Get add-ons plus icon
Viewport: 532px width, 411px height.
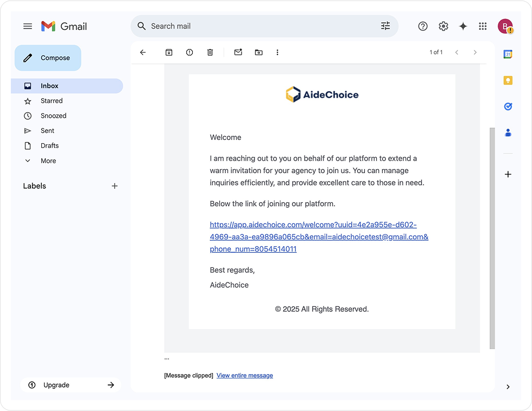(508, 174)
